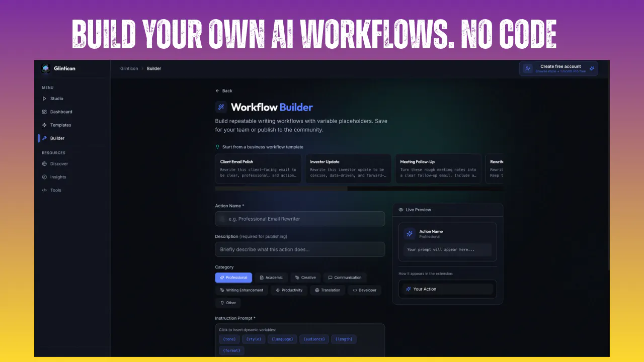Click the eye icon beside Live Preview
Image resolution: width=644 pixels, height=362 pixels.
point(401,210)
